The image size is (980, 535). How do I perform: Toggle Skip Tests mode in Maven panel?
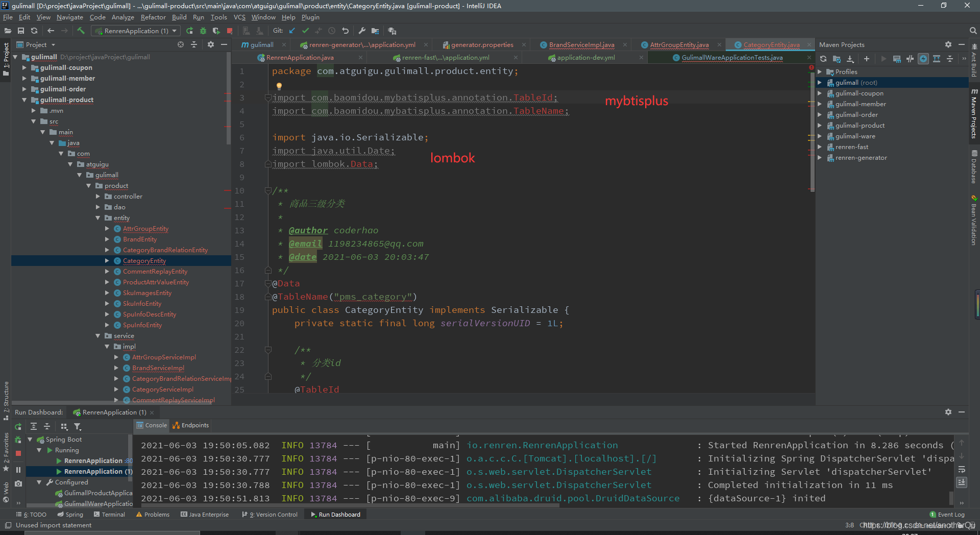point(923,59)
